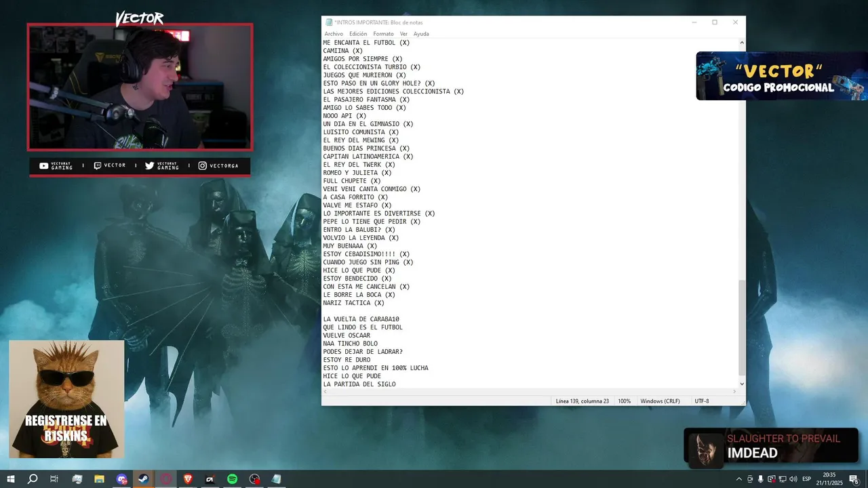Click the 100% zoom status entry
This screenshot has width=868, height=488.
pyautogui.click(x=624, y=401)
